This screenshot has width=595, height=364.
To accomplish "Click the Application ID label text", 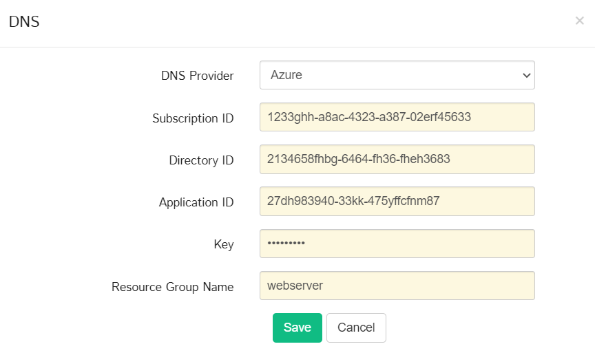I will point(196,202).
